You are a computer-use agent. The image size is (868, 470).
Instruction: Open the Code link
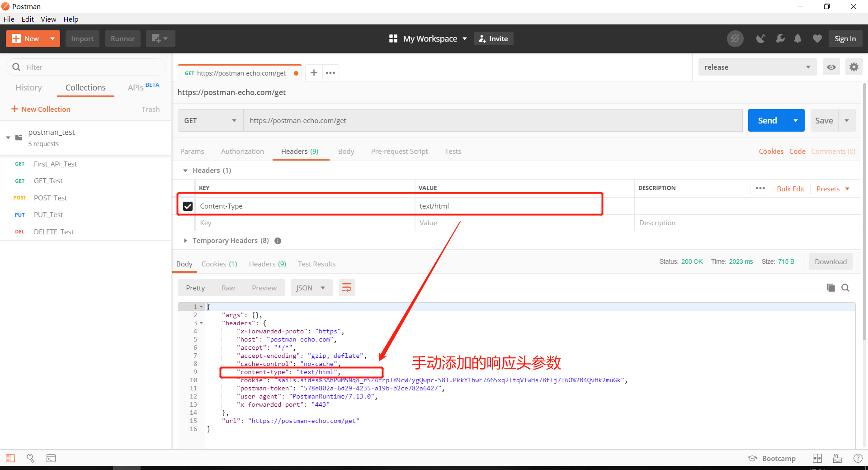(797, 151)
